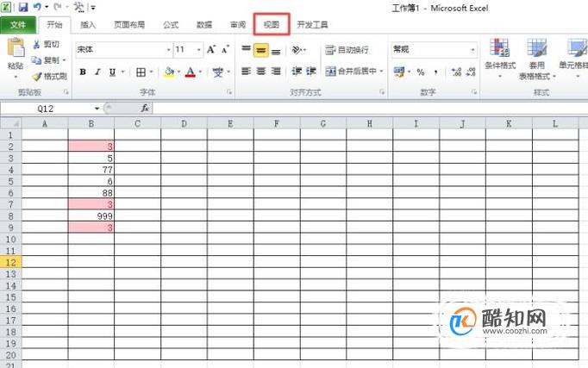This screenshot has width=588, height=368.
Task: Center text horizontally
Action: click(261, 71)
